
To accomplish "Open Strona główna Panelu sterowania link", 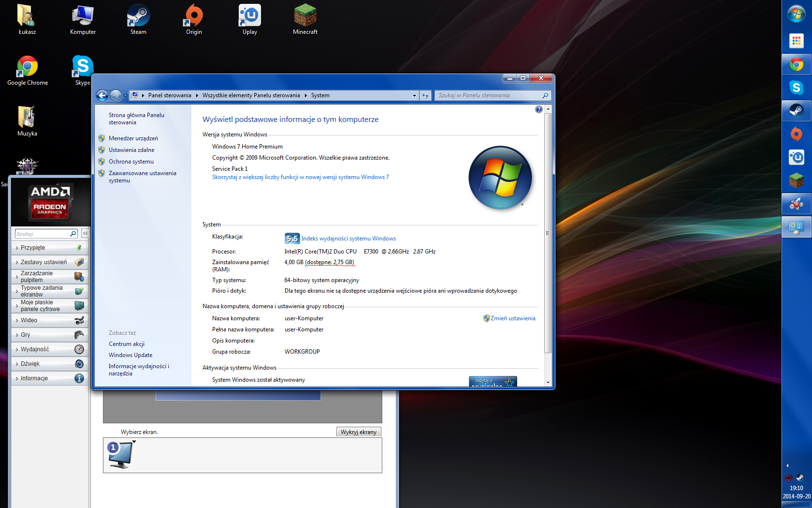I will click(136, 119).
